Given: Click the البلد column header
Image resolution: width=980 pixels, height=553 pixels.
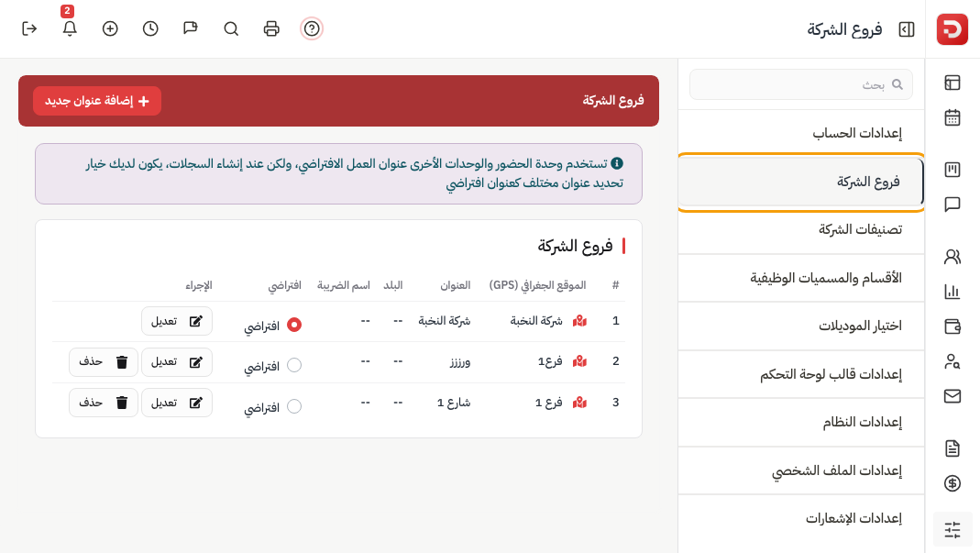Looking at the screenshot, I should 393,285.
